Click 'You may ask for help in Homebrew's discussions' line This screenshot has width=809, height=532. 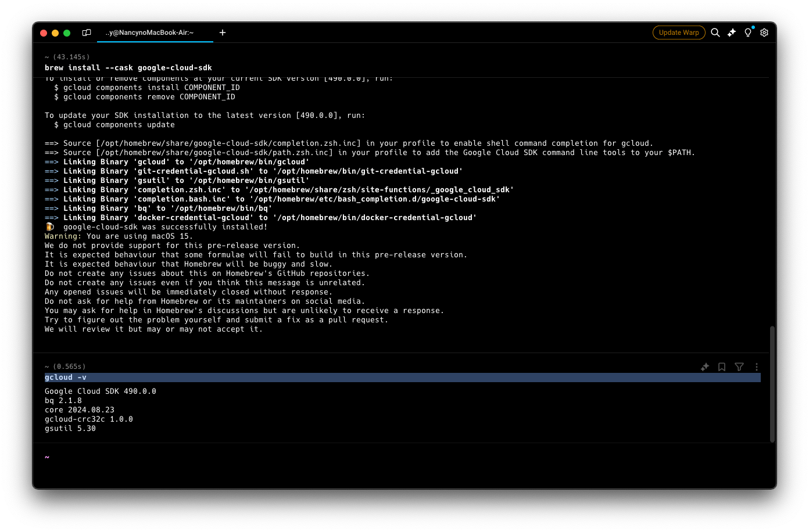pyautogui.click(x=245, y=311)
